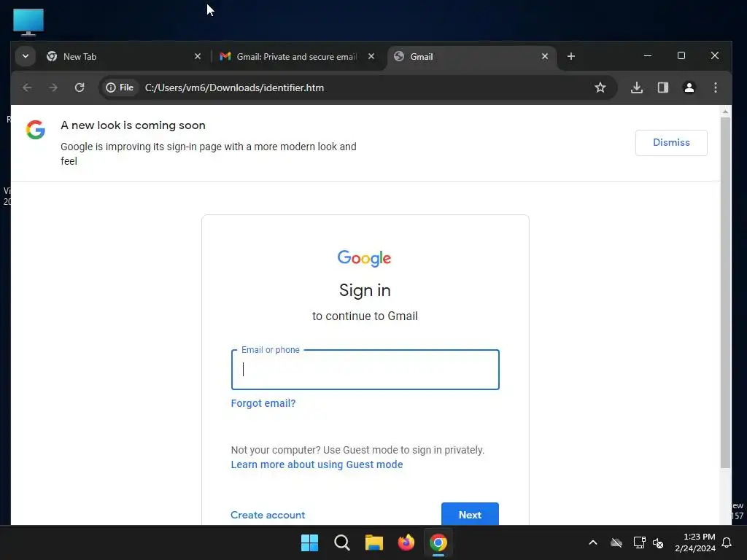Click the Sign in heading text

click(365, 290)
